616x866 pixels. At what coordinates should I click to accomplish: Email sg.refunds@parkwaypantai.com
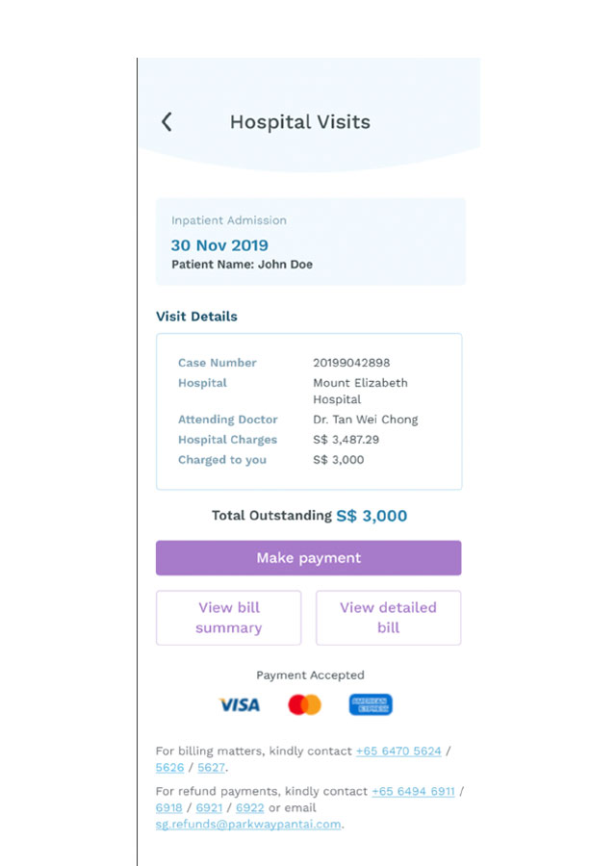coord(248,825)
